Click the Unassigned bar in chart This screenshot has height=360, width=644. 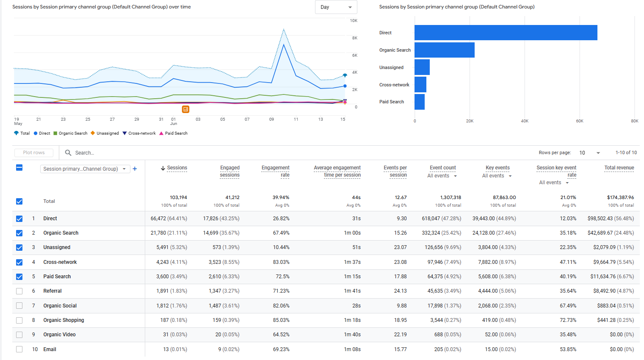point(422,67)
